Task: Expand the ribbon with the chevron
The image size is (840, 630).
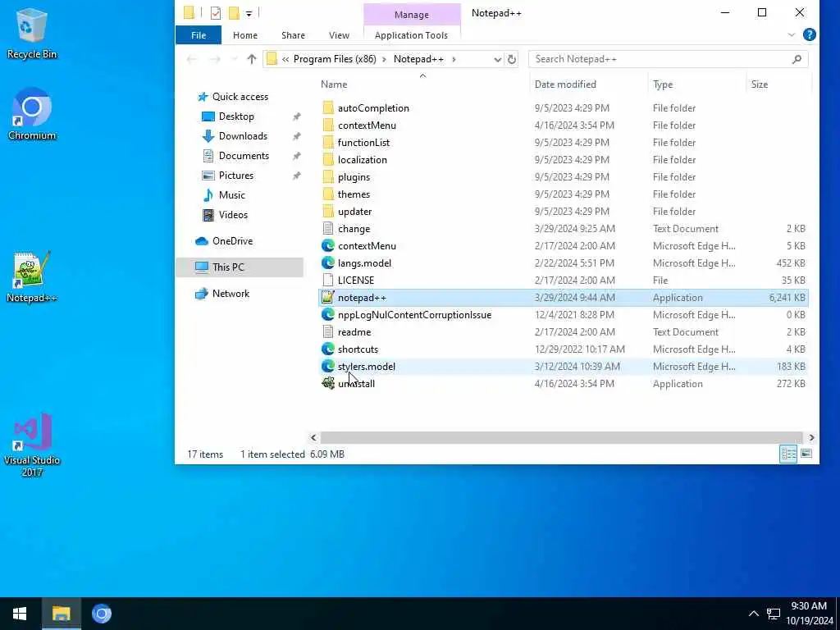Action: (792, 34)
